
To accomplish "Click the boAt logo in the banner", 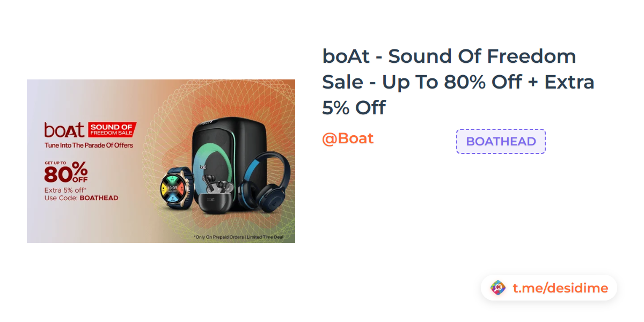I will click(64, 130).
